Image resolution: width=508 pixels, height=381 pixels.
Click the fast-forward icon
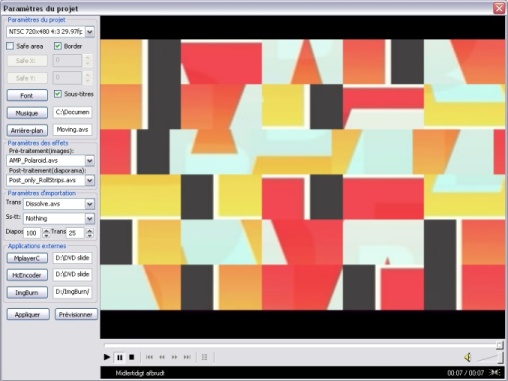point(174,357)
